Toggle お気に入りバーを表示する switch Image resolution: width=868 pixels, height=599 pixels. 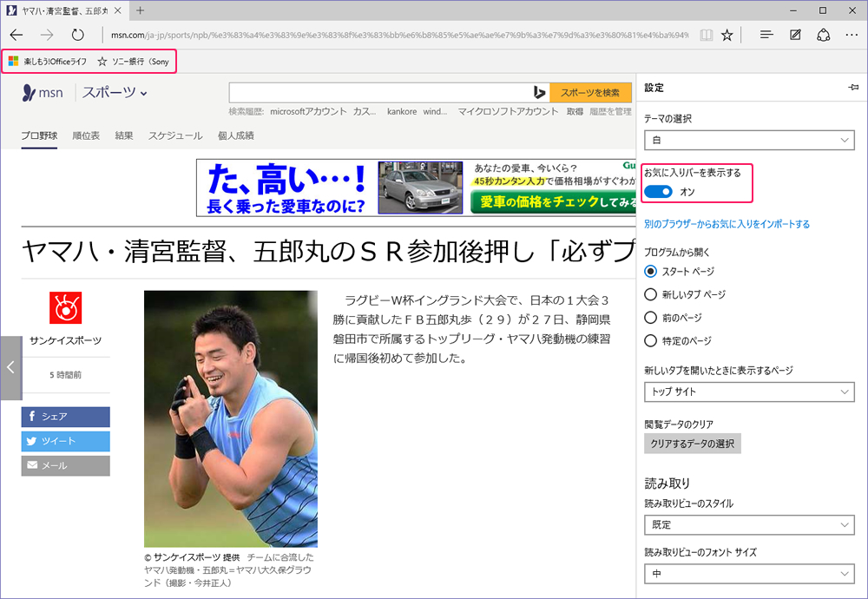tap(658, 192)
